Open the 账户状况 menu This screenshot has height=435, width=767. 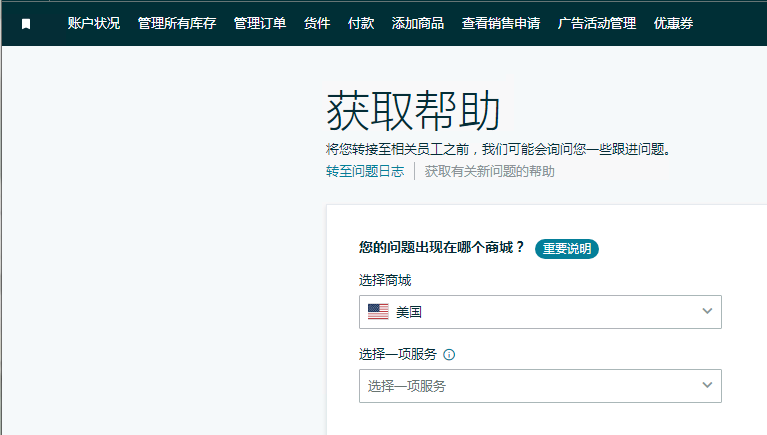(x=93, y=23)
